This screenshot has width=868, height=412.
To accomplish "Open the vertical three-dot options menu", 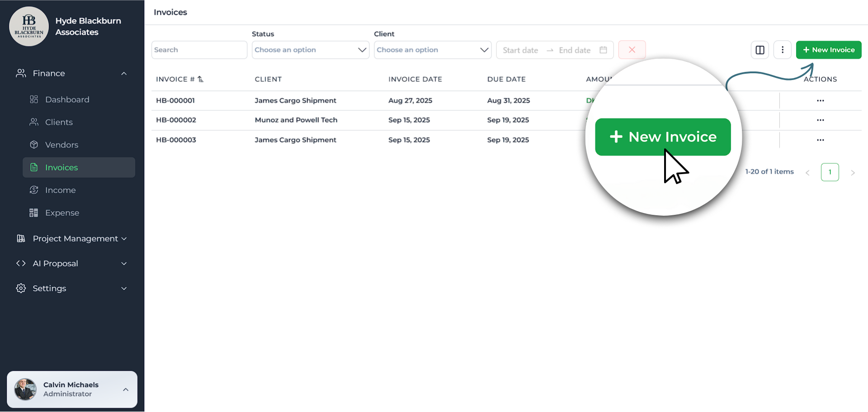I will pyautogui.click(x=782, y=50).
